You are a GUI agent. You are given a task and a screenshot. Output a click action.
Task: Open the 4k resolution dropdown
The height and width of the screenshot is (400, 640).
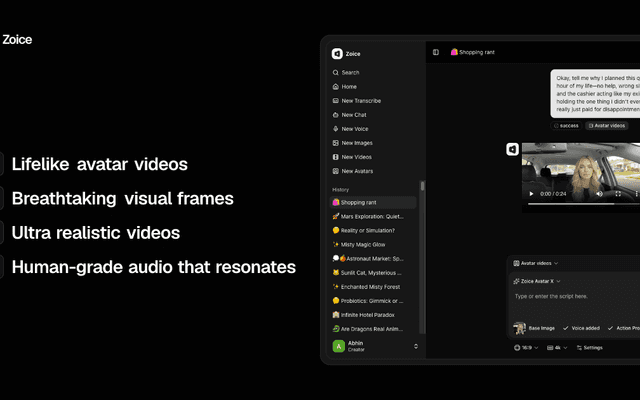point(557,348)
